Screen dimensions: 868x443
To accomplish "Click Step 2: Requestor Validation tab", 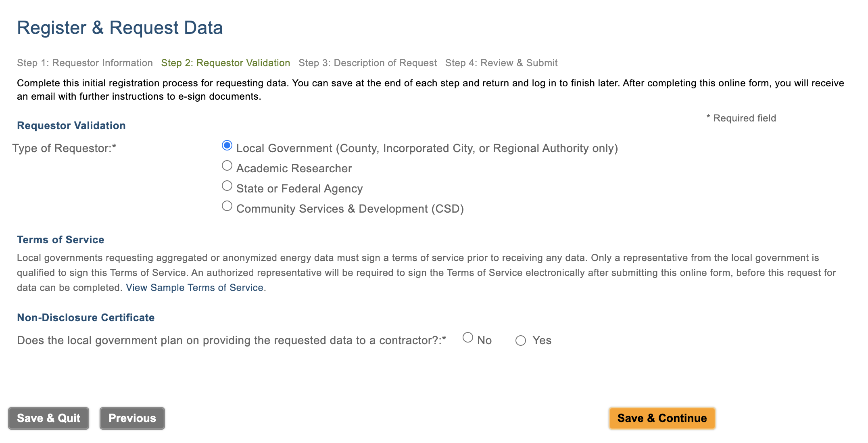I will tap(225, 63).
